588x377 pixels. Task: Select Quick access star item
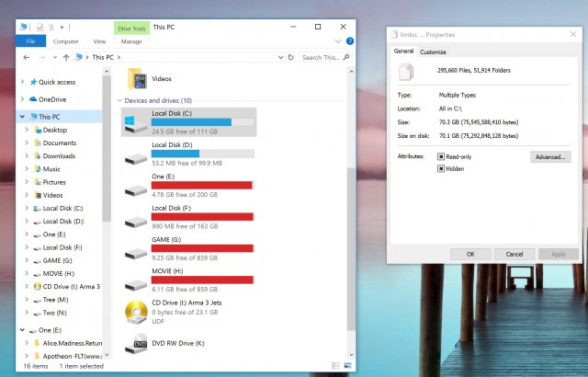(53, 82)
